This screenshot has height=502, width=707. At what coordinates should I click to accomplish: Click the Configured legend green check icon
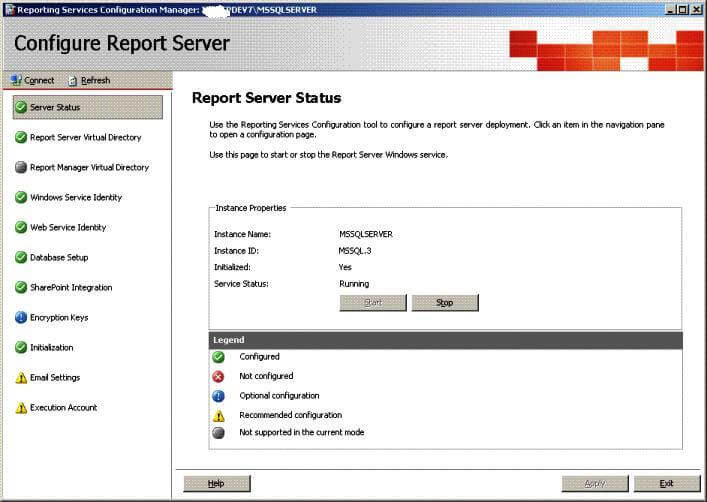[x=218, y=357]
